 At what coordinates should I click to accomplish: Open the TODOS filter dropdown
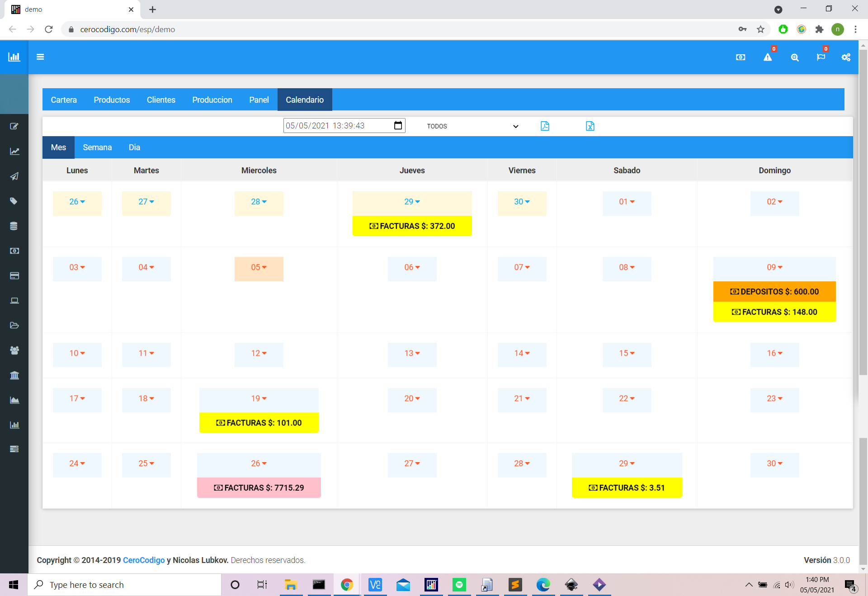tap(472, 126)
